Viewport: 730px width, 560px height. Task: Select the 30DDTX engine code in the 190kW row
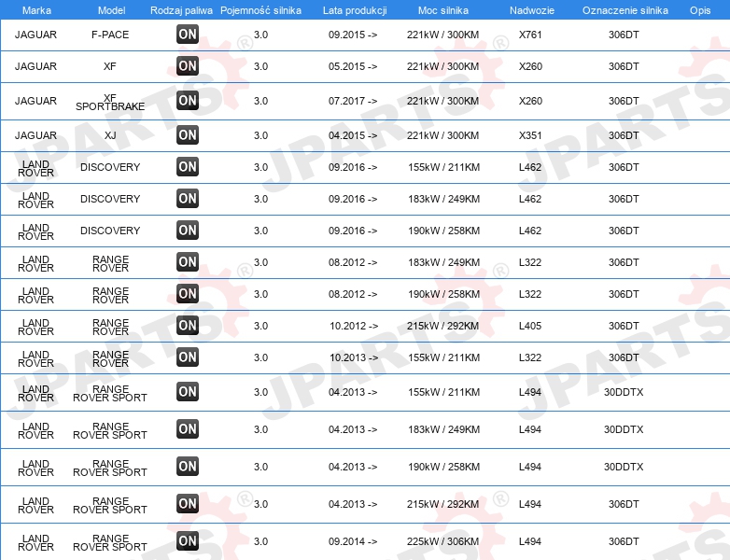coord(624,467)
